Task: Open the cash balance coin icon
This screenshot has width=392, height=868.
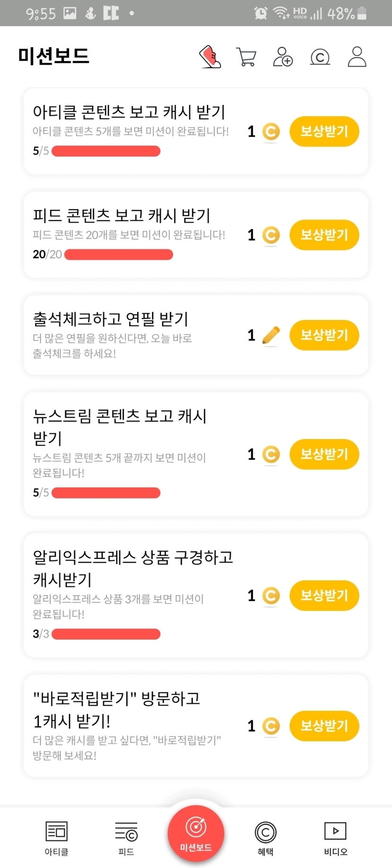Action: [320, 57]
